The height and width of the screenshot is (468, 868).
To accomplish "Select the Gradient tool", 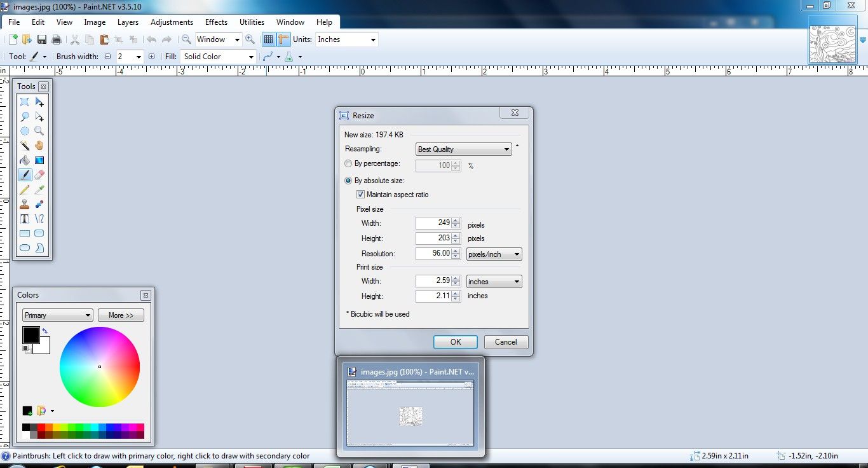I will (39, 160).
